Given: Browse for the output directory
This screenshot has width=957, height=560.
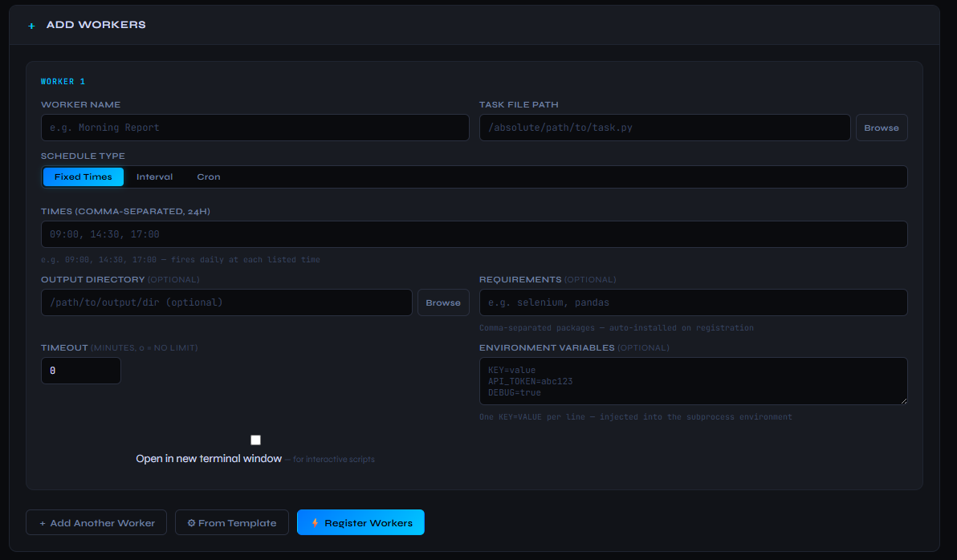Looking at the screenshot, I should point(443,302).
